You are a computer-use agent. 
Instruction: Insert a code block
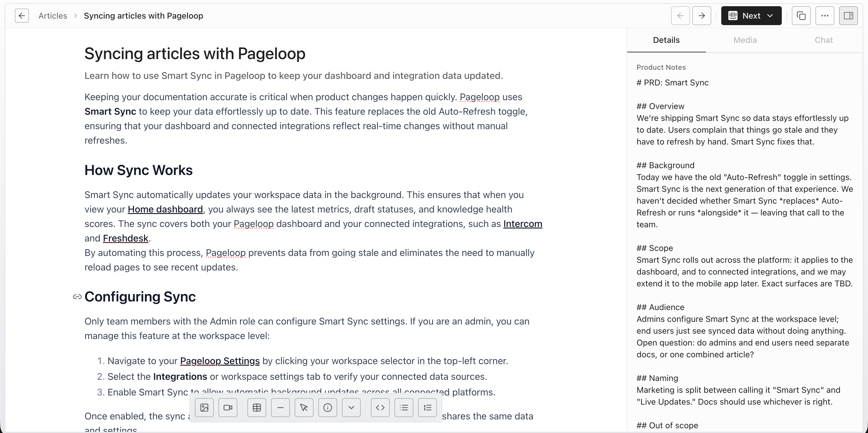(x=380, y=407)
